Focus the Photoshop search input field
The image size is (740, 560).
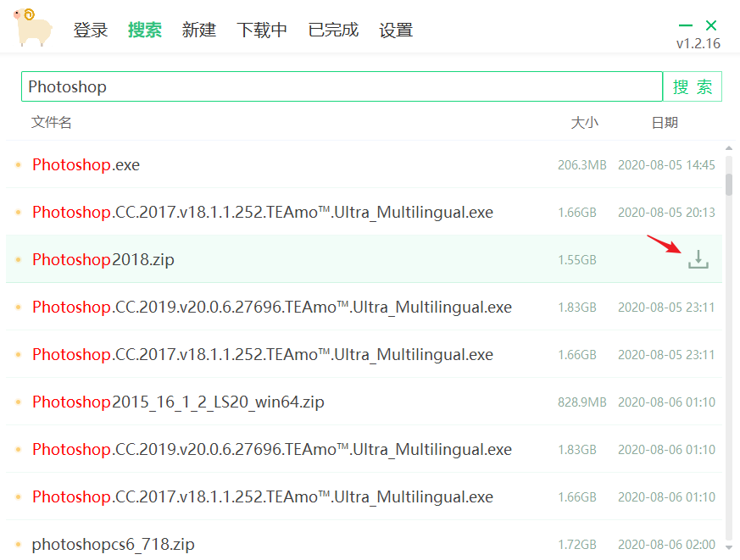342,86
